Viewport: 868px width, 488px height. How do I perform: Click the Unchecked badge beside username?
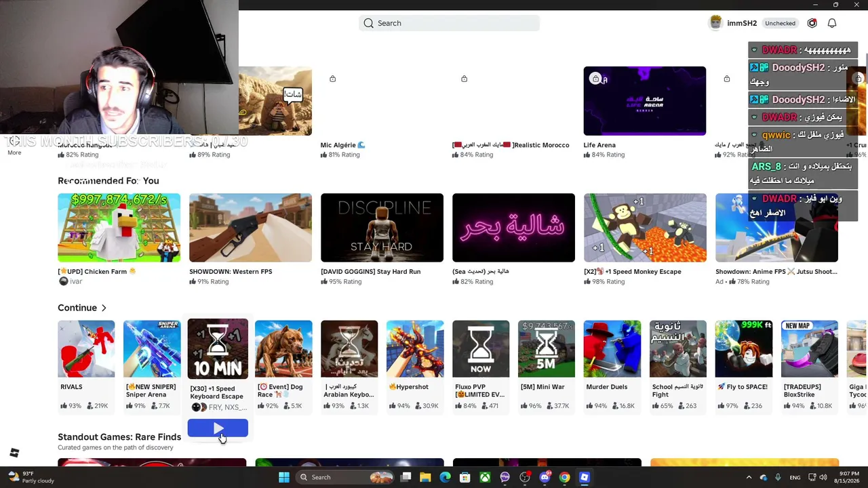(780, 23)
